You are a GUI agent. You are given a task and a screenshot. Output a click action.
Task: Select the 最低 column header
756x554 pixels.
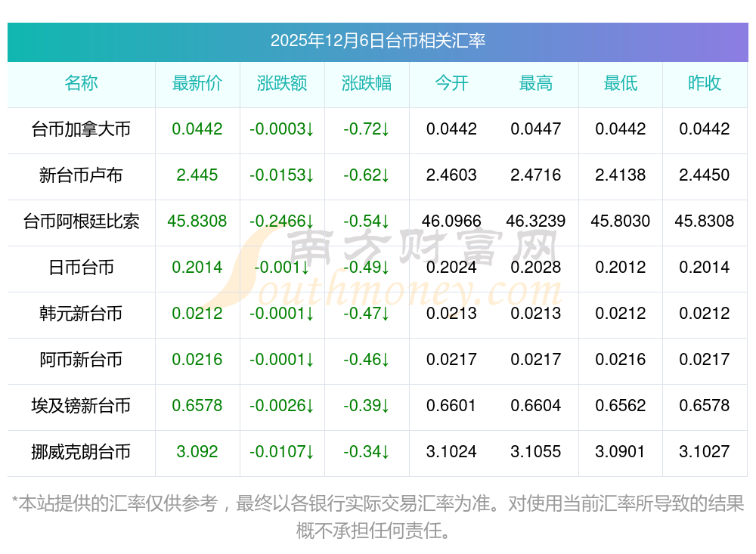(621, 83)
